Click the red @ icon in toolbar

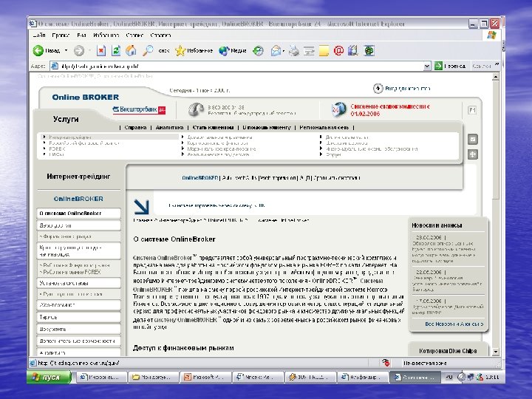(x=338, y=51)
